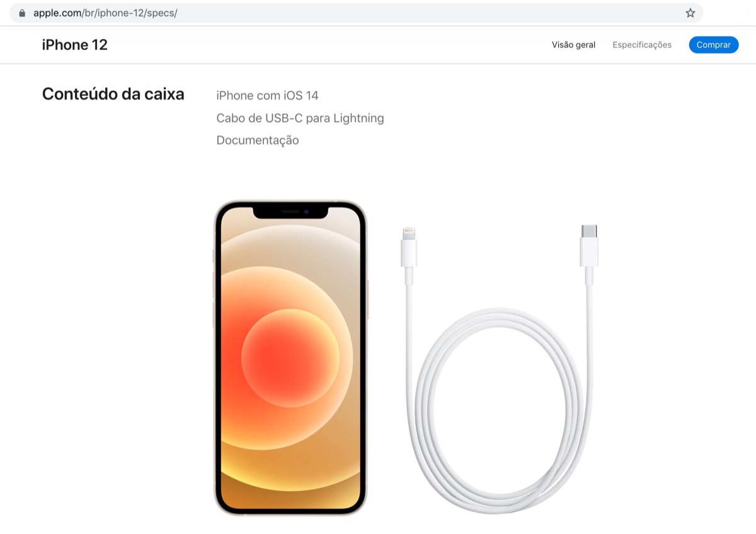Click the Comprar button

click(713, 45)
